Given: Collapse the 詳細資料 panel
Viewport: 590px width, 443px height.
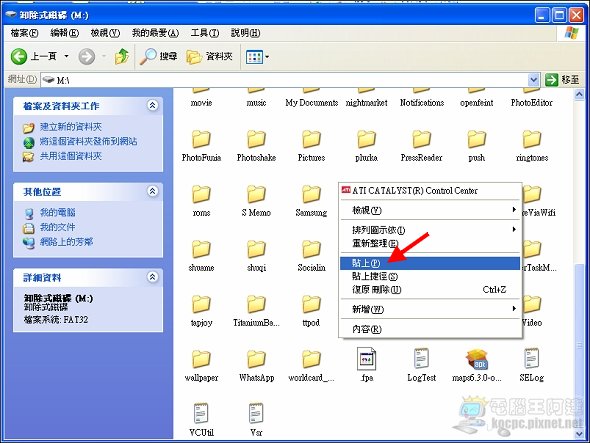Looking at the screenshot, I should click(152, 277).
